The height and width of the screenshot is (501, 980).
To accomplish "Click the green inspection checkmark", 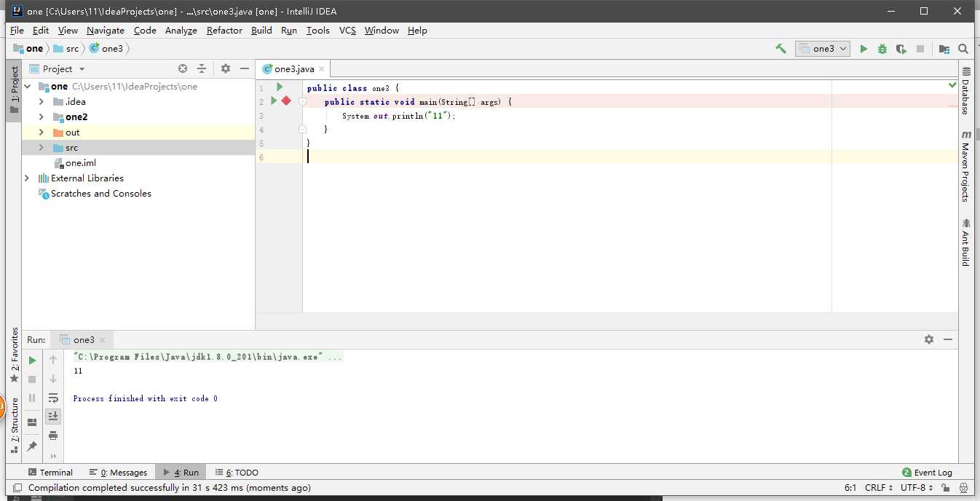I will [x=952, y=86].
